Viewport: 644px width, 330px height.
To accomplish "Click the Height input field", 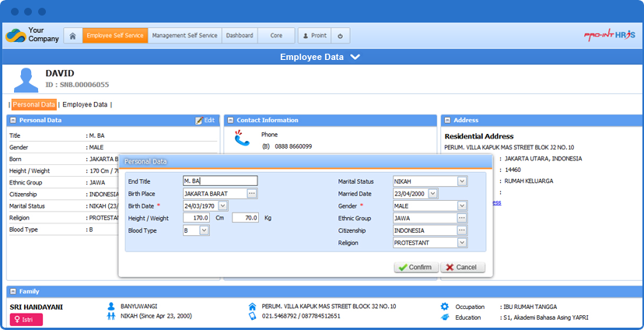I will pos(196,218).
